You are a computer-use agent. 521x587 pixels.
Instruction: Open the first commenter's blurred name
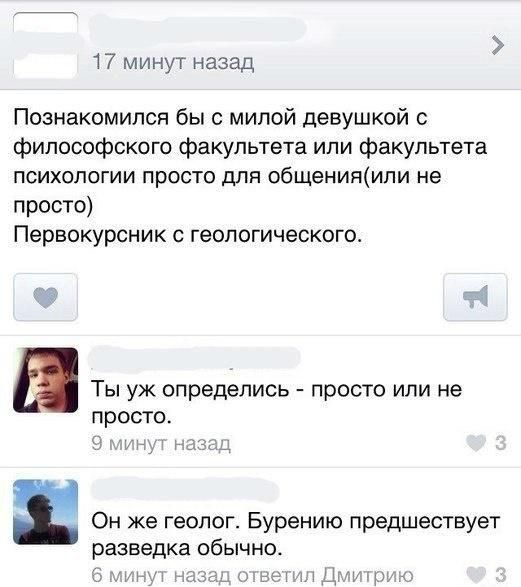point(194,358)
